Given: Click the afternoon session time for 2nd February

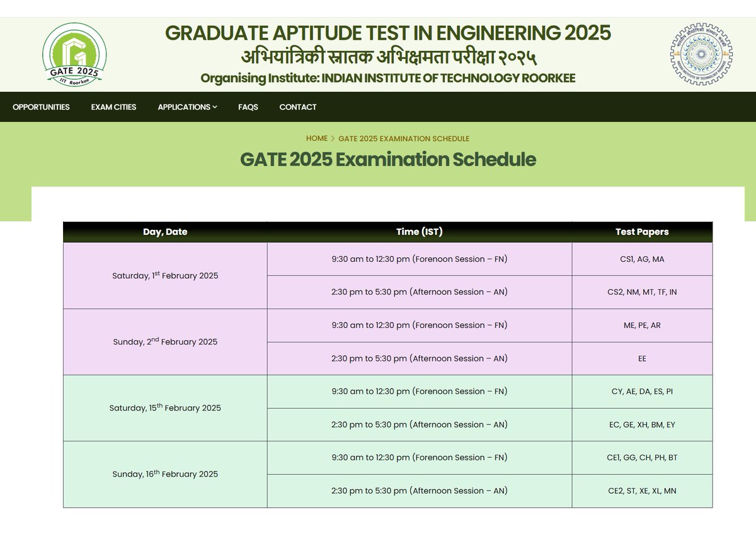Looking at the screenshot, I should 420,358.
